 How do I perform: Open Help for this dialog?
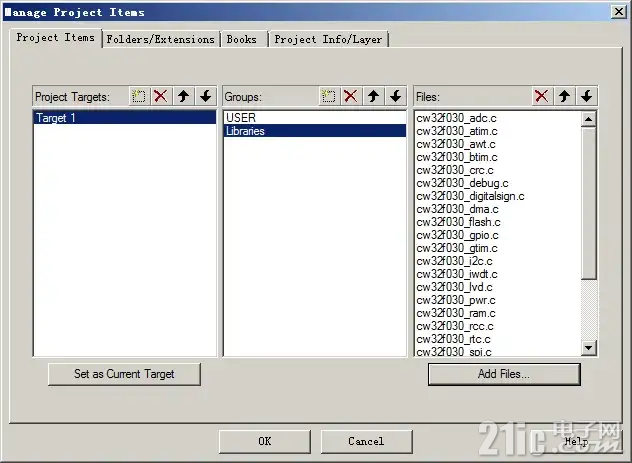[x=576, y=442]
